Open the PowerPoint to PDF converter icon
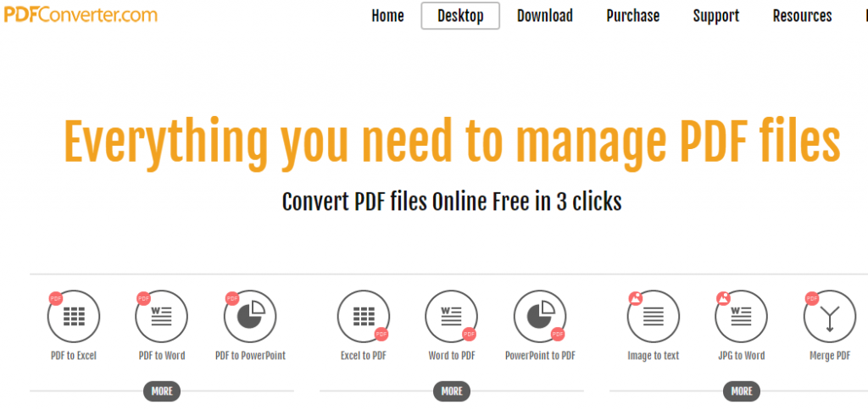 tap(540, 317)
